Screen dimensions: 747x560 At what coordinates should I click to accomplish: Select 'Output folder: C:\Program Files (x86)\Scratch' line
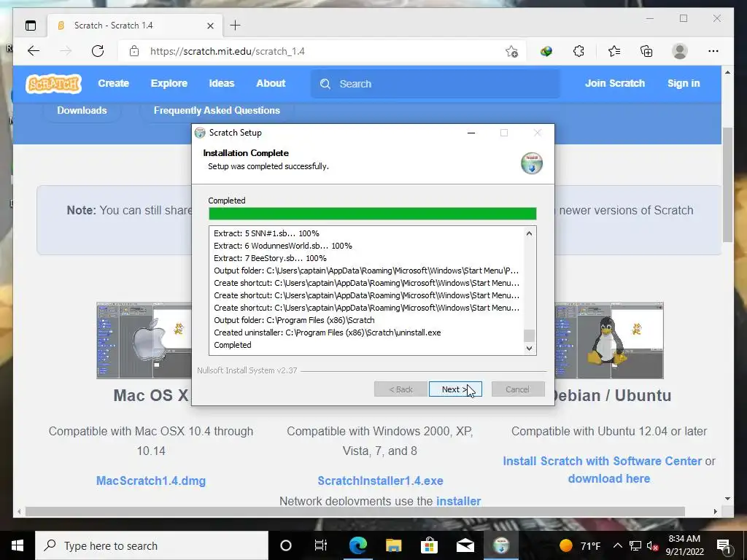294,320
